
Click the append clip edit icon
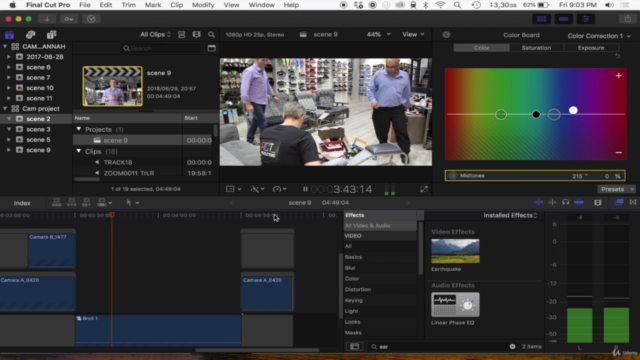[87, 202]
